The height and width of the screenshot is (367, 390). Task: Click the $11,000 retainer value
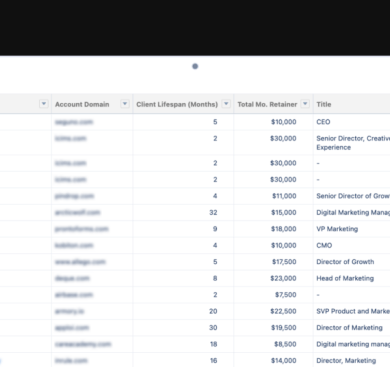pyautogui.click(x=284, y=196)
